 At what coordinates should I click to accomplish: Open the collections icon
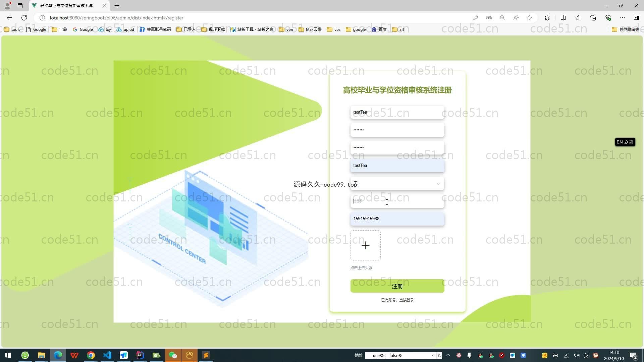[593, 18]
